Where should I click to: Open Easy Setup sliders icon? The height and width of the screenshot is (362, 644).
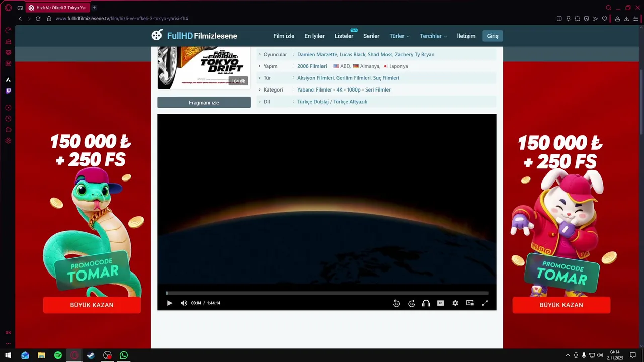pyautogui.click(x=635, y=19)
